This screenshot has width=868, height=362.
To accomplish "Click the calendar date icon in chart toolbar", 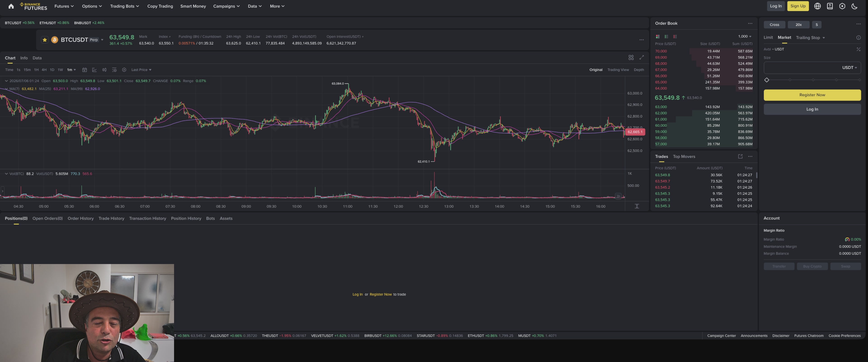I will pos(85,70).
